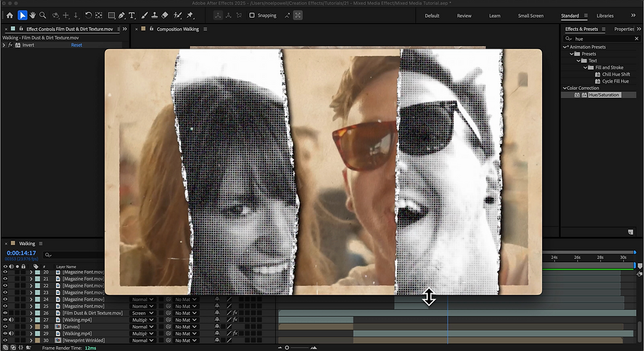Select the Pen tool
Image resolution: width=644 pixels, height=351 pixels.
[x=122, y=16]
